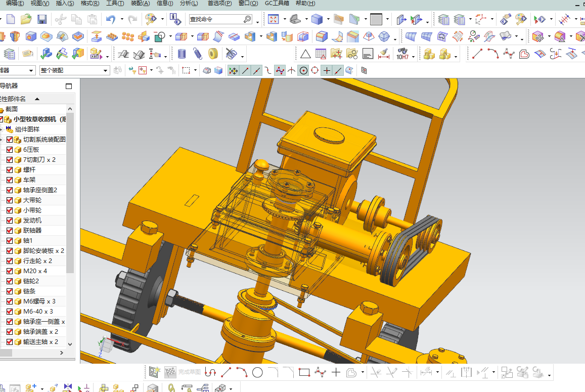
Task: Select the 行走轮 x 2 tree row
Action: point(36,261)
